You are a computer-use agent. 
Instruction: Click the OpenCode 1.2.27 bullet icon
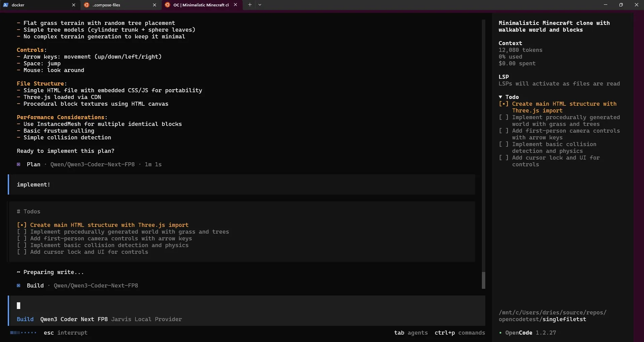click(501, 333)
